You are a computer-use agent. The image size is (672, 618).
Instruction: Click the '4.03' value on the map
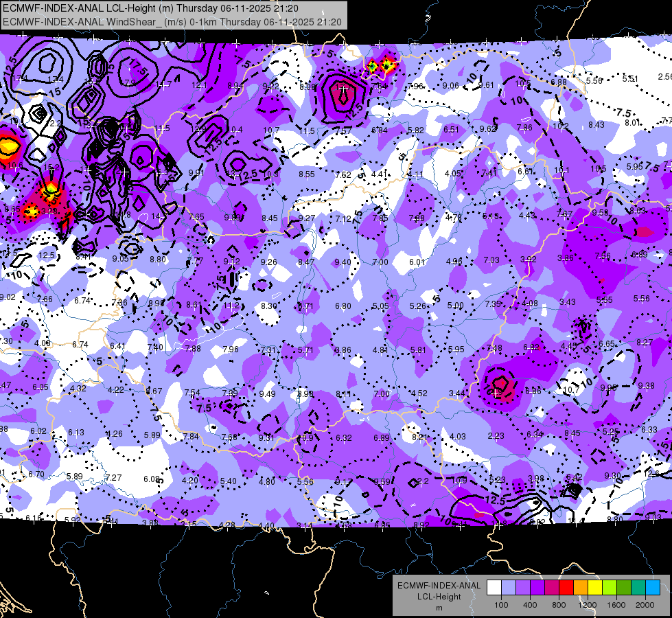pos(458,437)
